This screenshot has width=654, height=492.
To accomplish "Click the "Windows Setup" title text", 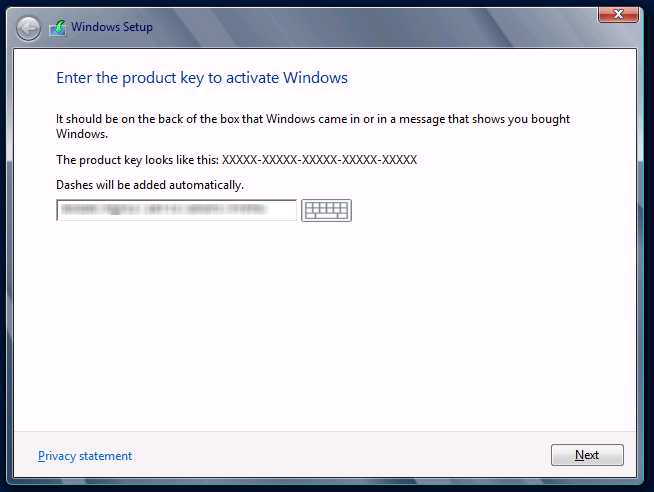I will click(112, 27).
